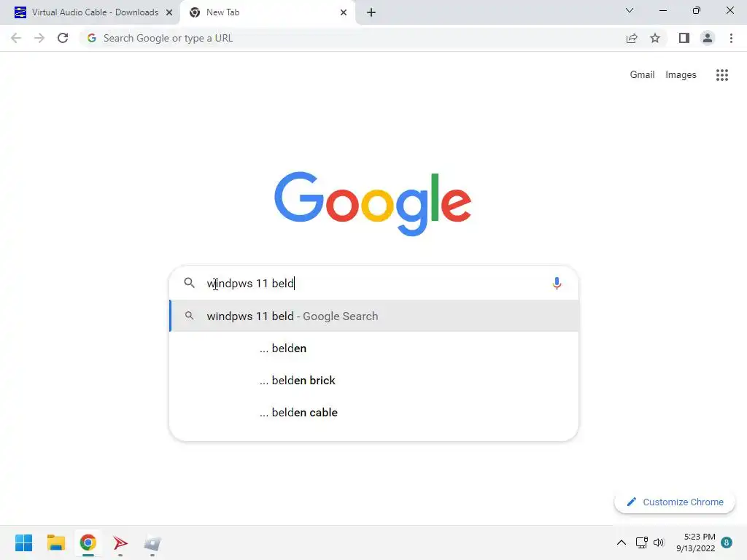Click the Customize Chrome button
The width and height of the screenshot is (747, 560).
coord(675,502)
